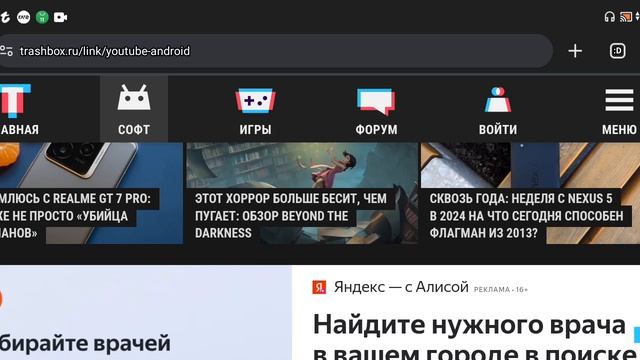640x360 pixels.
Task: Open the Главная home tab with T logo
Action: 19,109
